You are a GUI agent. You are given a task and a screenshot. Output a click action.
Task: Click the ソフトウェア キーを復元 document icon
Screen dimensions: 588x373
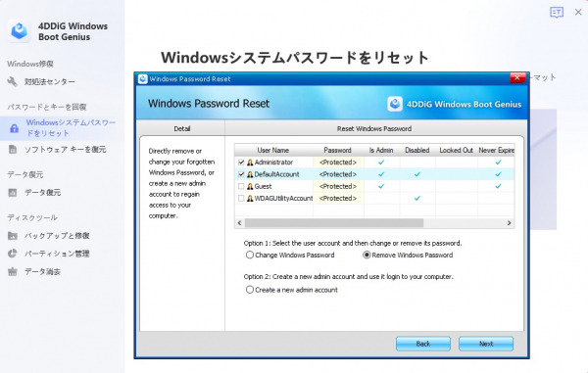coord(13,150)
